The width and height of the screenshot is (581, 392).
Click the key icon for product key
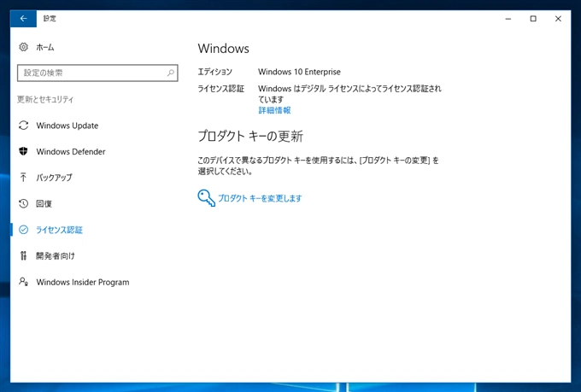point(207,198)
